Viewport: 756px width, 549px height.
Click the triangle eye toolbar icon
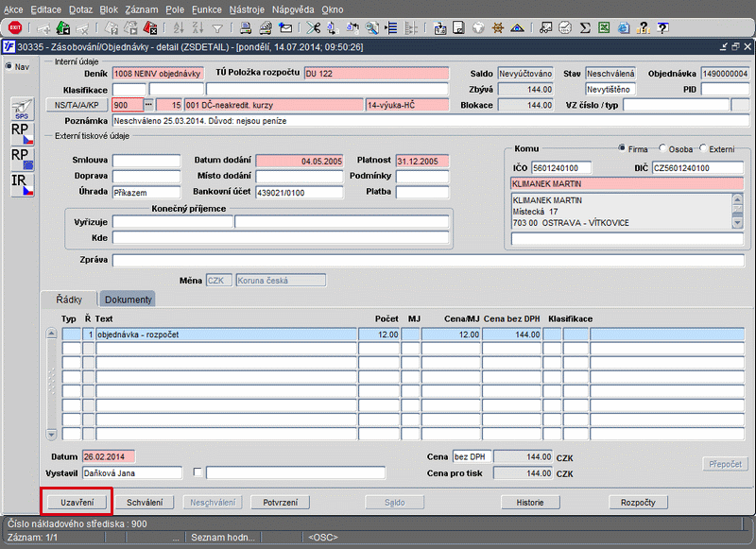click(517, 28)
